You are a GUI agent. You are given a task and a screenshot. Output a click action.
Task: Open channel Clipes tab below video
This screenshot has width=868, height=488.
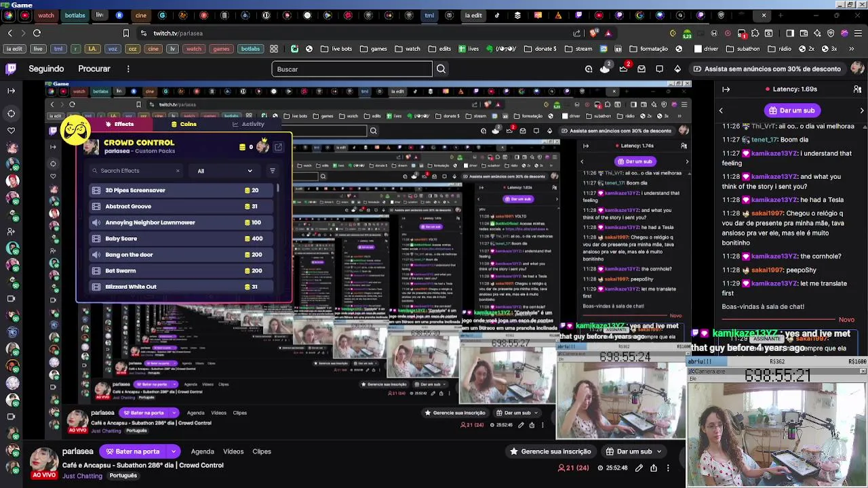[x=262, y=451]
